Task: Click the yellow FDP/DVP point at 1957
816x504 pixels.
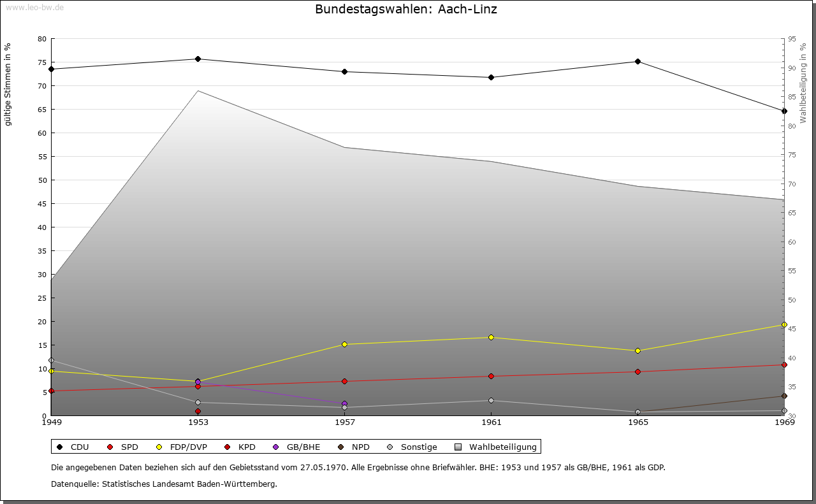Action: tap(344, 345)
